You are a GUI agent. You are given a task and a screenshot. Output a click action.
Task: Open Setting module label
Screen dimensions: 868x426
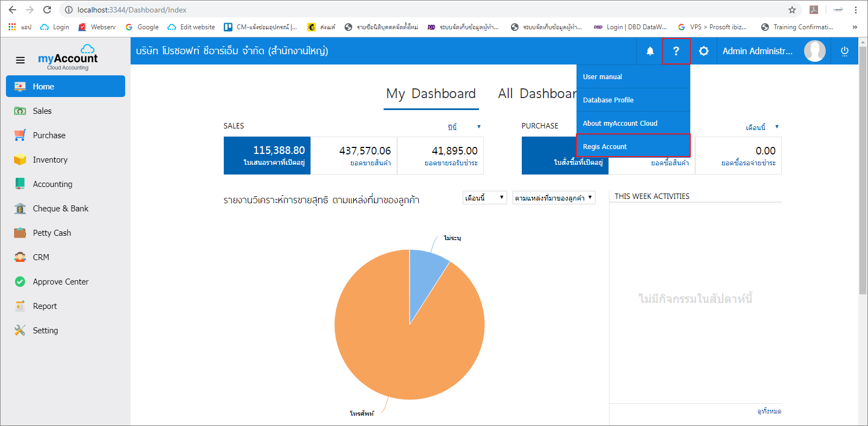coord(46,331)
